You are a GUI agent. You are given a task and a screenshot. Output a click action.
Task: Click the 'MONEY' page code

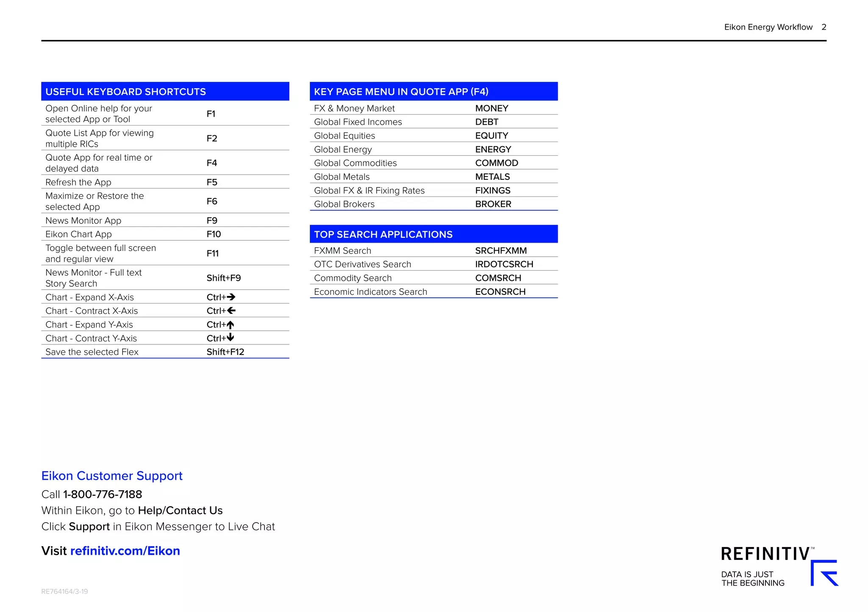[492, 108]
